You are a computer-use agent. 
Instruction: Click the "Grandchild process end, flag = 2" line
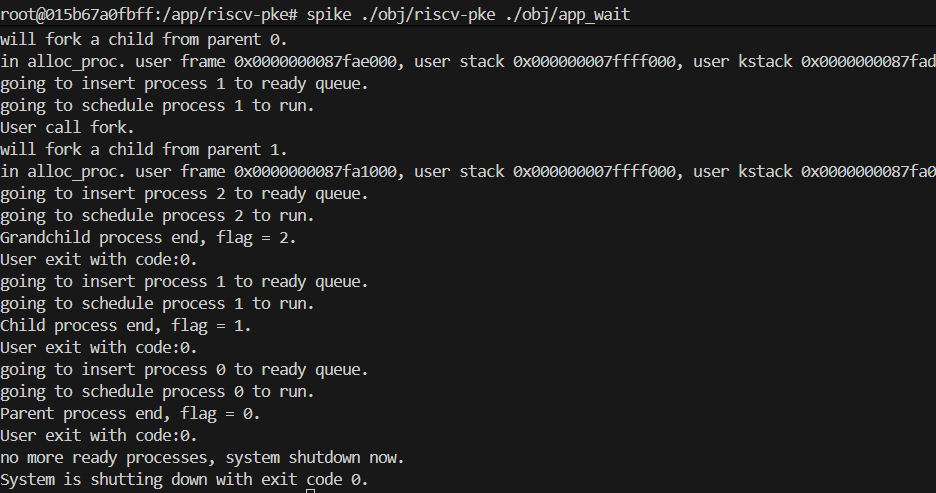point(148,238)
